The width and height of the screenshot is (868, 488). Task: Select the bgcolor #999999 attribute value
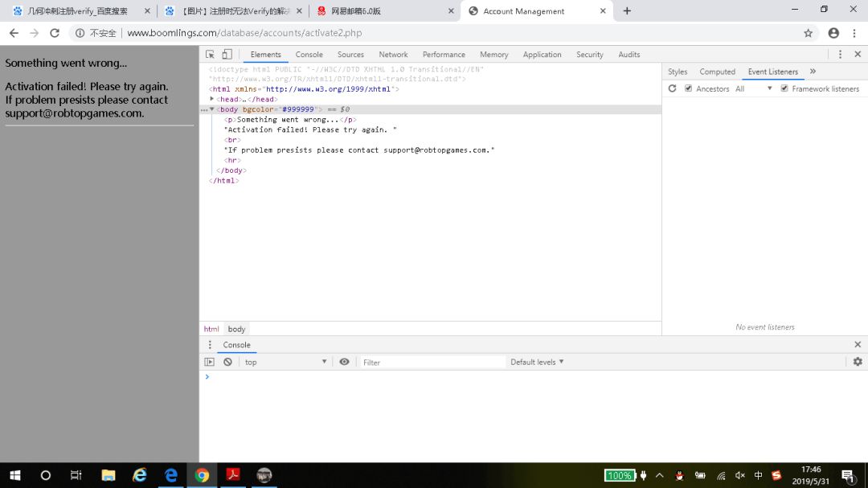pyautogui.click(x=298, y=109)
